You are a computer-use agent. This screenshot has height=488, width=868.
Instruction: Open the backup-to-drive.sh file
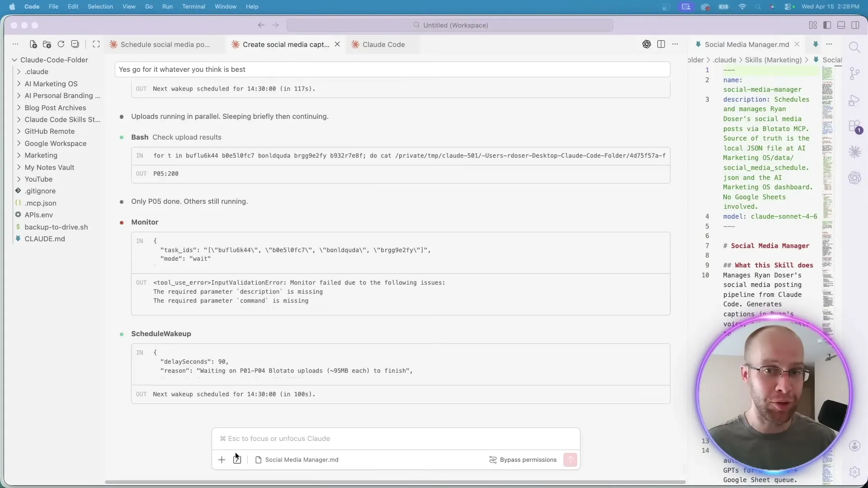[x=56, y=227]
